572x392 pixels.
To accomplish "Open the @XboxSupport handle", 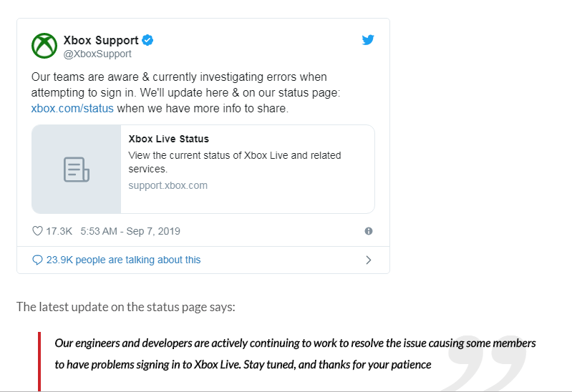I will 97,54.
